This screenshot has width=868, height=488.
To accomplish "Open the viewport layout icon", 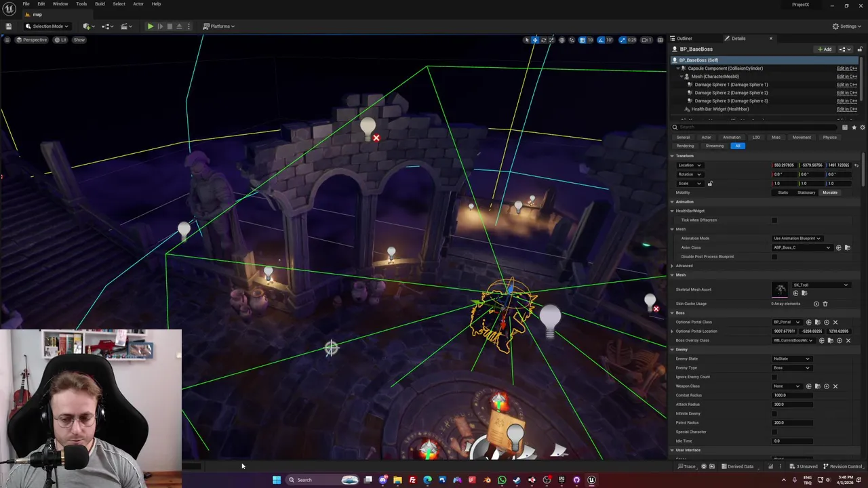I will (x=660, y=40).
